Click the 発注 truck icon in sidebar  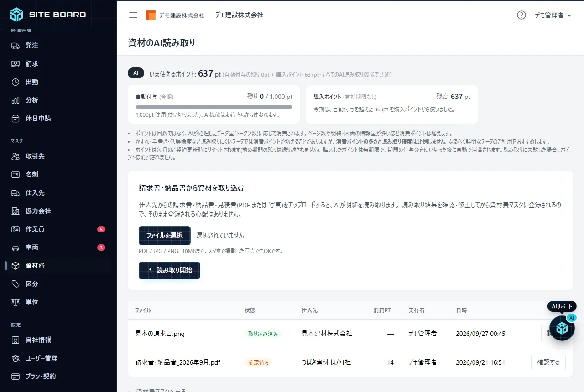tap(16, 46)
